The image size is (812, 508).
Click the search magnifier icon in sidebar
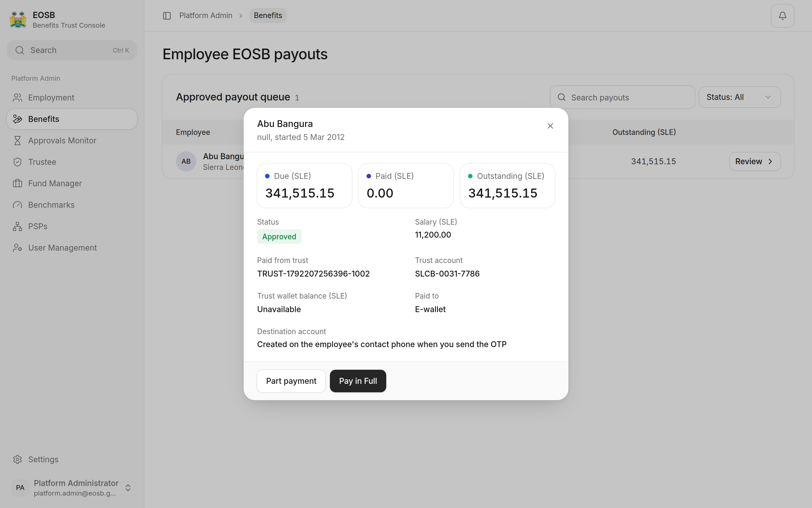[20, 51]
